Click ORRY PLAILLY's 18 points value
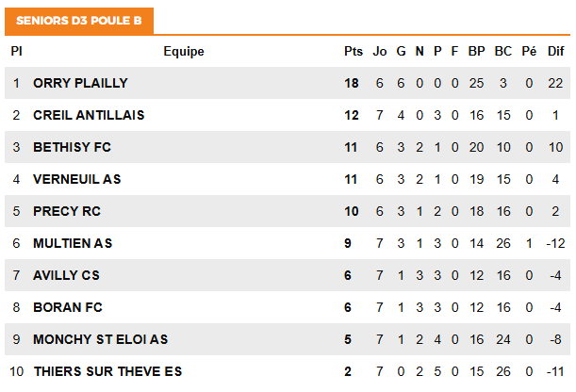This screenshot has width=576, height=392. tap(353, 83)
